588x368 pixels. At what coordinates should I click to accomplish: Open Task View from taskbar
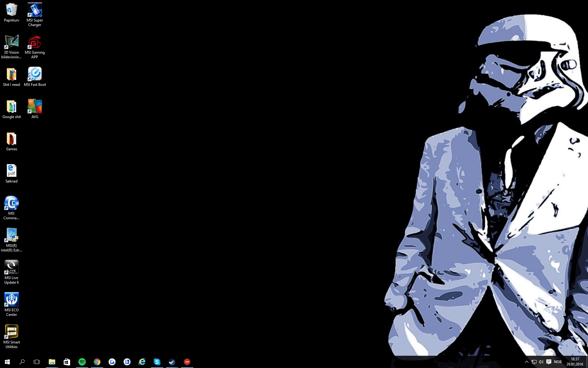click(37, 362)
